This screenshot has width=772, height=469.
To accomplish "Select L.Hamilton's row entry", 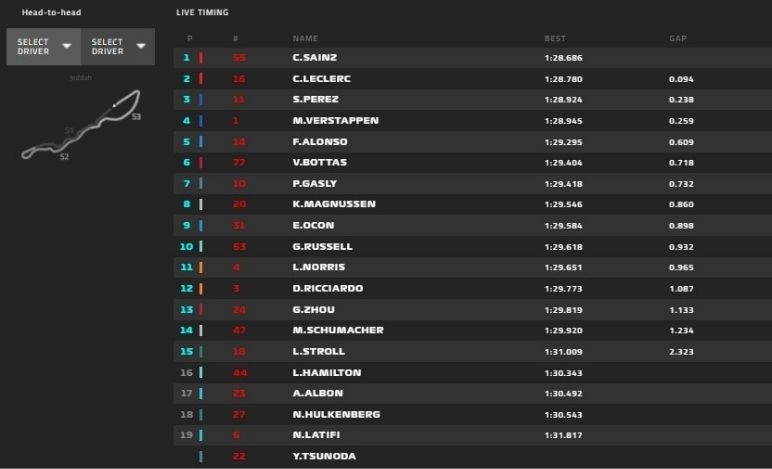I will point(326,373).
